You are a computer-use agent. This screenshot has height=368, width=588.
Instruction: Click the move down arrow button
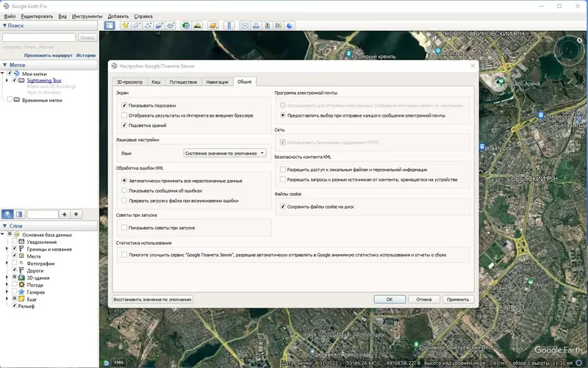coord(76,214)
